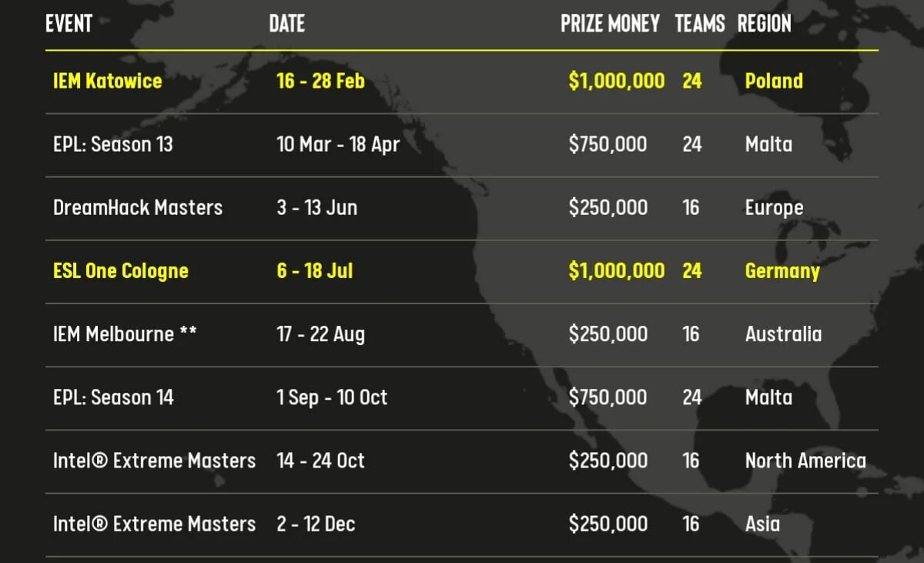This screenshot has height=563, width=924.
Task: Click the $750,000 prize for Season 13
Action: point(608,144)
